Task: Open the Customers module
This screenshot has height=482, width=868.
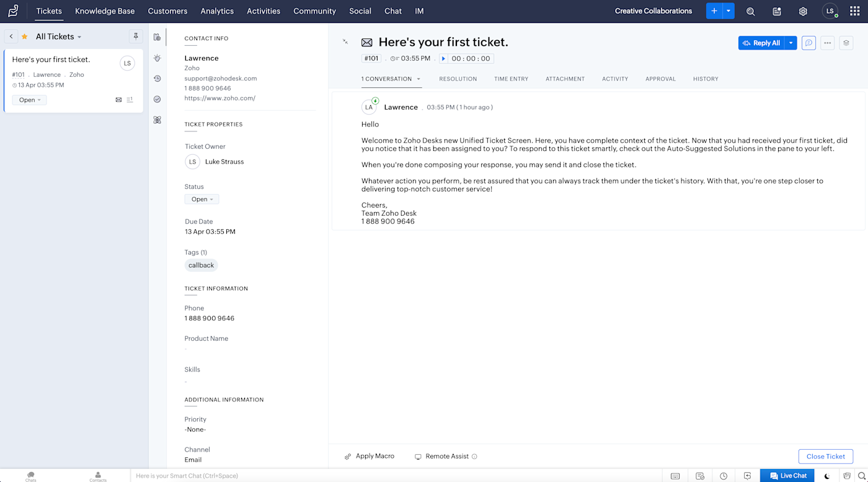Action: click(167, 11)
